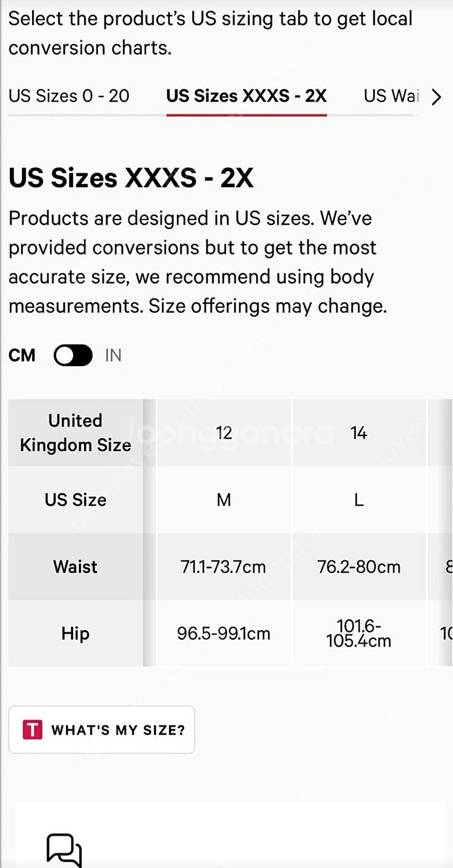Viewport: 453px width, 868px height.
Task: Click the Hip row header
Action: [x=75, y=634]
